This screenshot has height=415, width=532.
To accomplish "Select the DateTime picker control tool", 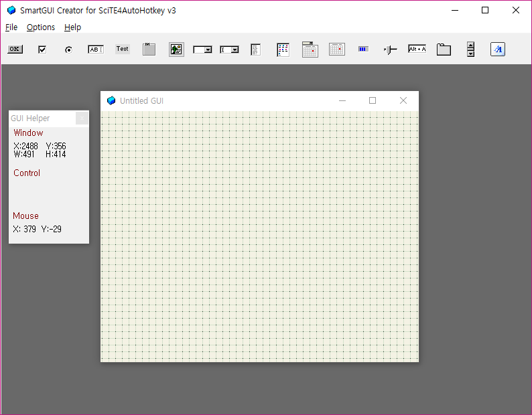I will tap(310, 50).
